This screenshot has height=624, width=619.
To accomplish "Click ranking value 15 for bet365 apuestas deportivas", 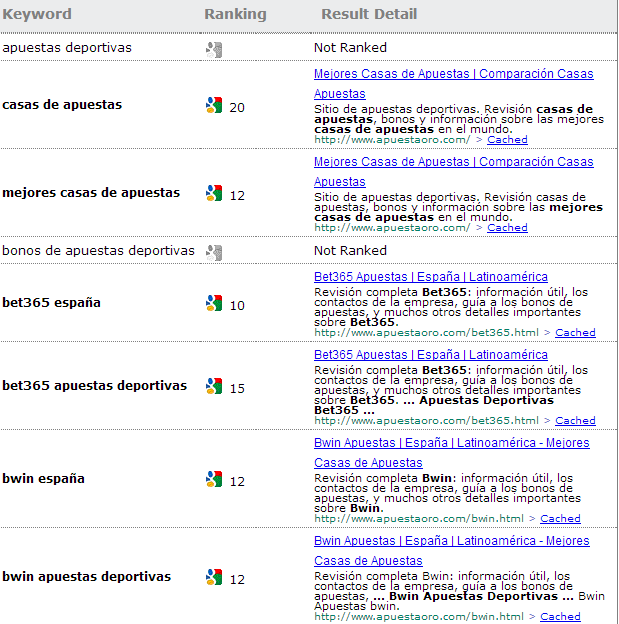I will pyautogui.click(x=237, y=388).
